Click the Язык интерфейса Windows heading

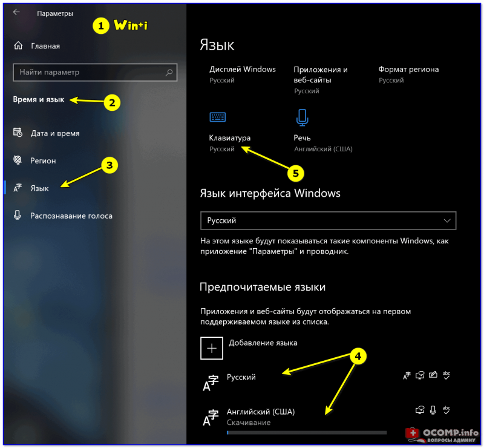coord(270,193)
